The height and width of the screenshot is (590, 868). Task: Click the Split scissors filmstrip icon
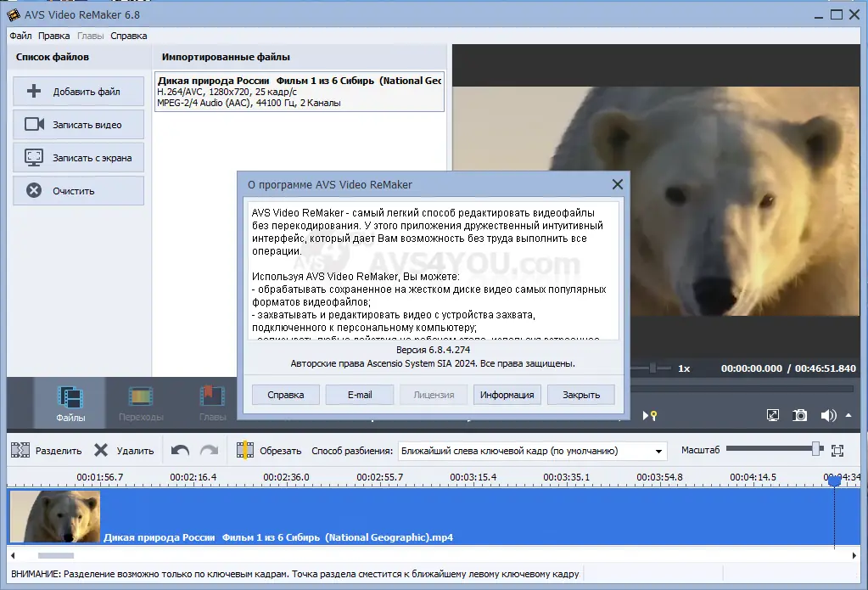point(20,450)
